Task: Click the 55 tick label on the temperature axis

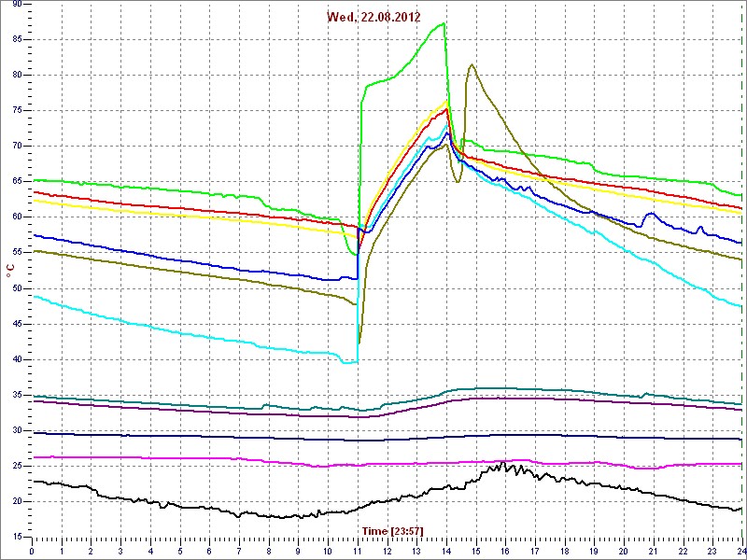Action: (x=16, y=253)
